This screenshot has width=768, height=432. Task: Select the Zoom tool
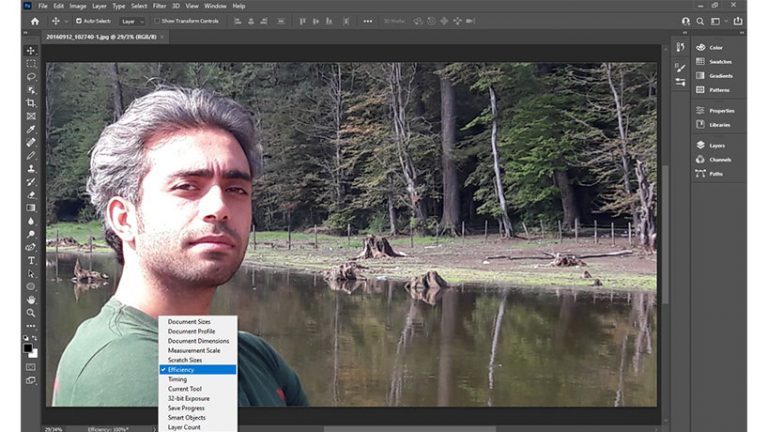(x=31, y=312)
